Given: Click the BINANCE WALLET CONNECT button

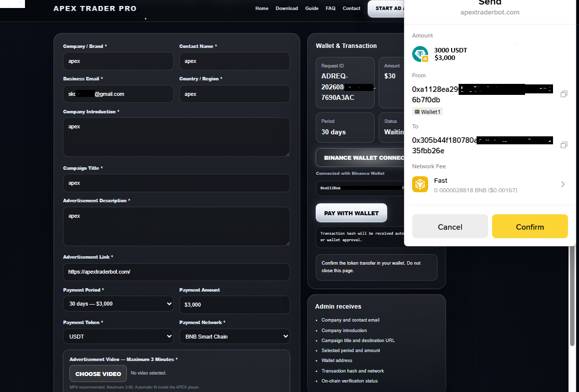Looking at the screenshot, I should click(360, 158).
